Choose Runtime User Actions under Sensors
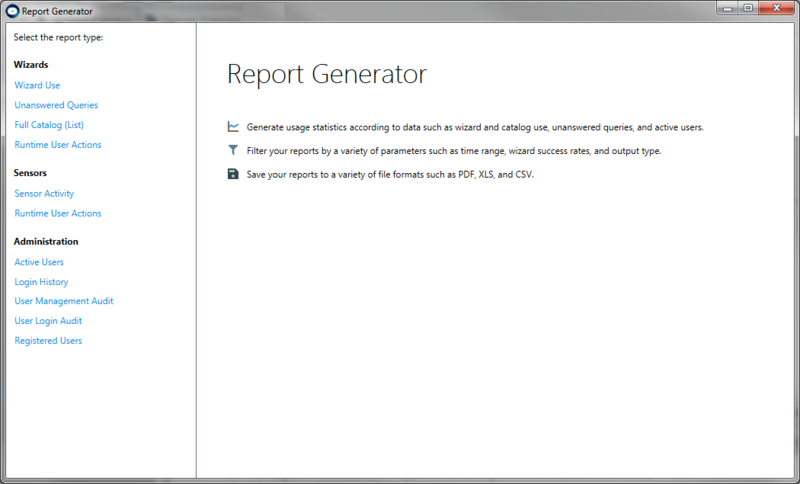 pos(58,213)
